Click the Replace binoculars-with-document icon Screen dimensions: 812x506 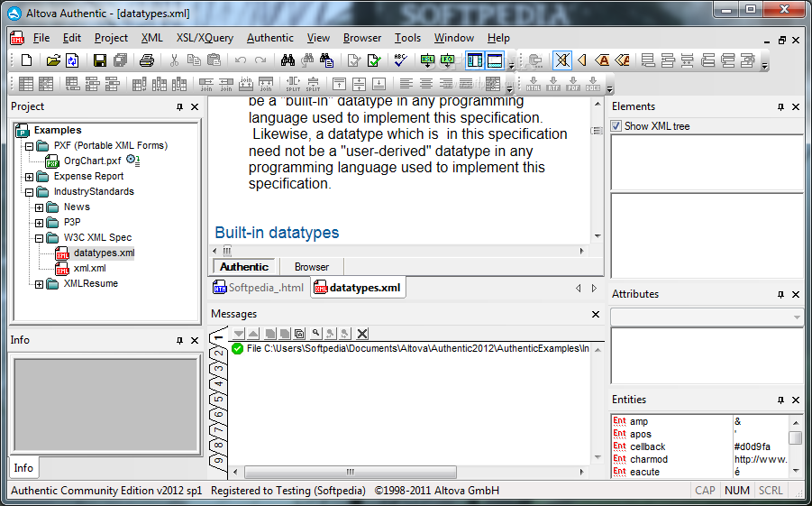point(326,60)
